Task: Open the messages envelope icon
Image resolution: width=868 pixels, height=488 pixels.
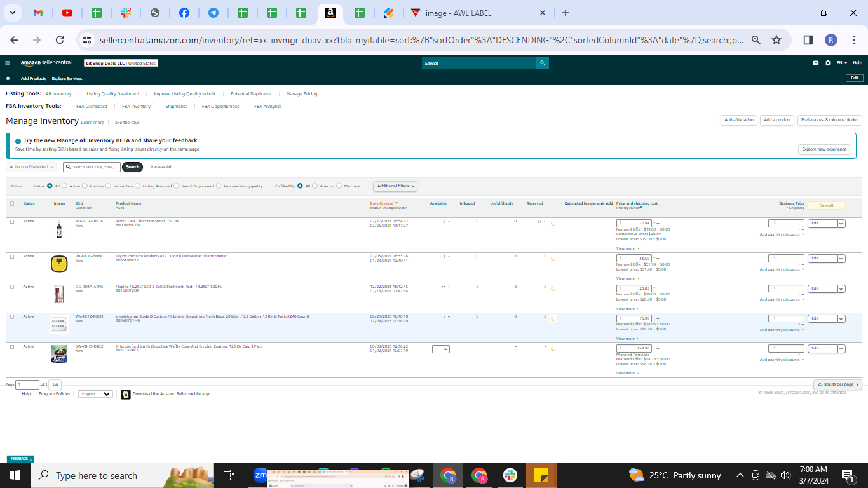Action: pyautogui.click(x=816, y=63)
